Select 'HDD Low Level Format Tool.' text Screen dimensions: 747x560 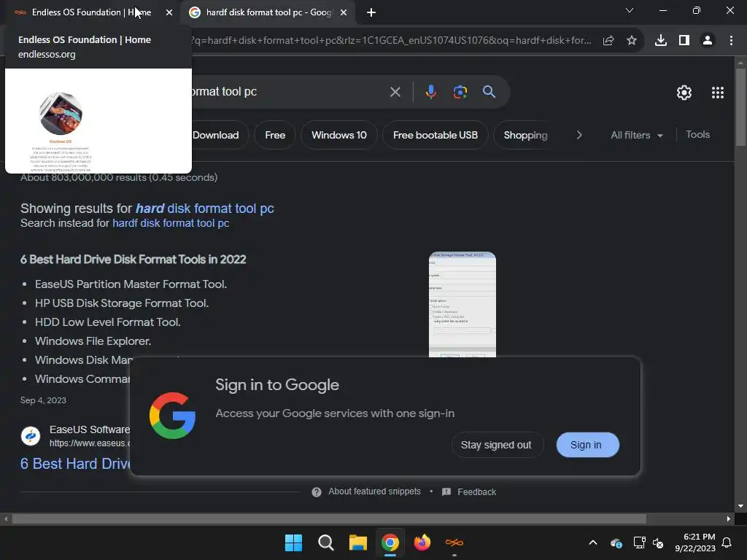click(x=108, y=322)
